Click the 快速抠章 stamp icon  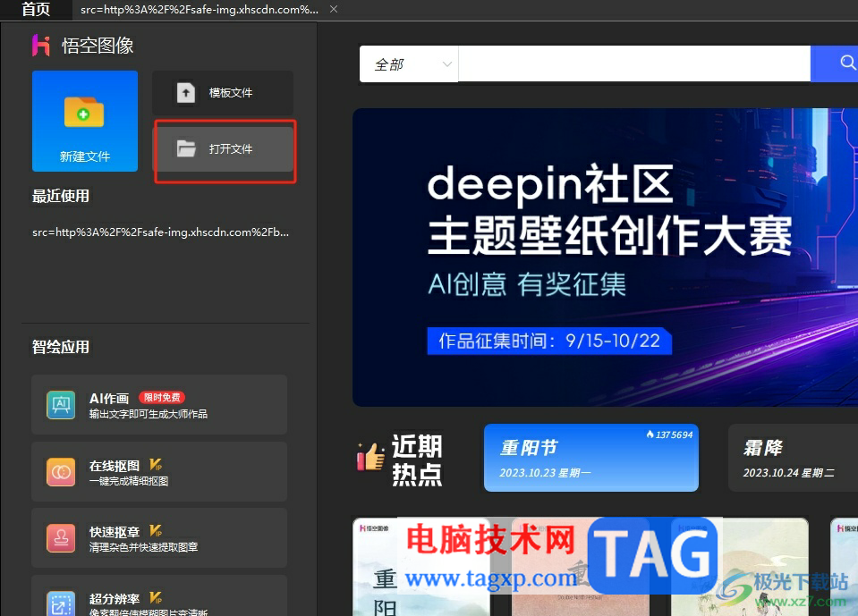click(61, 538)
